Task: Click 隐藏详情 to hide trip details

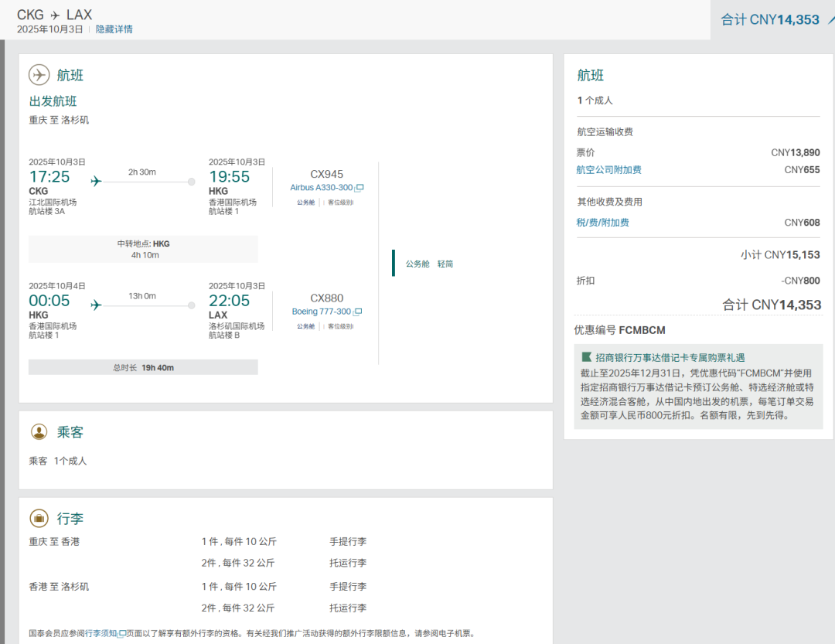Action: click(x=114, y=29)
